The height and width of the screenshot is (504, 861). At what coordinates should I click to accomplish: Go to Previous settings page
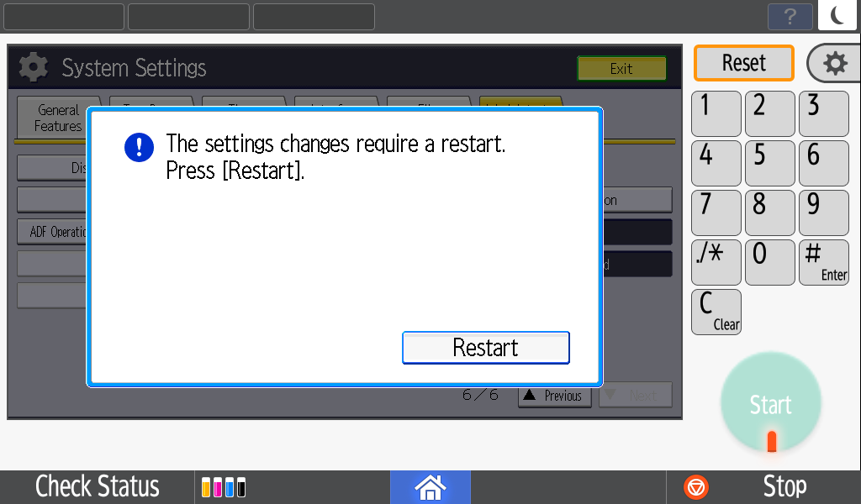pyautogui.click(x=555, y=396)
